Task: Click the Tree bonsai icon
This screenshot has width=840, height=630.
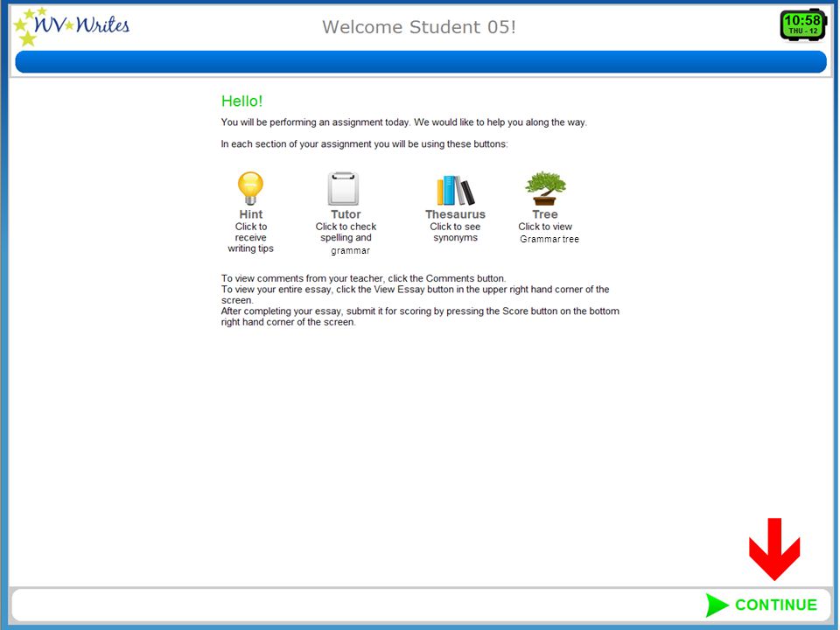Action: pyautogui.click(x=545, y=188)
